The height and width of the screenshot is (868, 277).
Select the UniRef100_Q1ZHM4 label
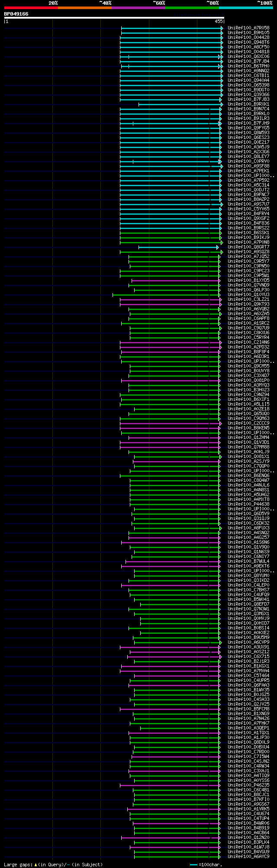248,438
